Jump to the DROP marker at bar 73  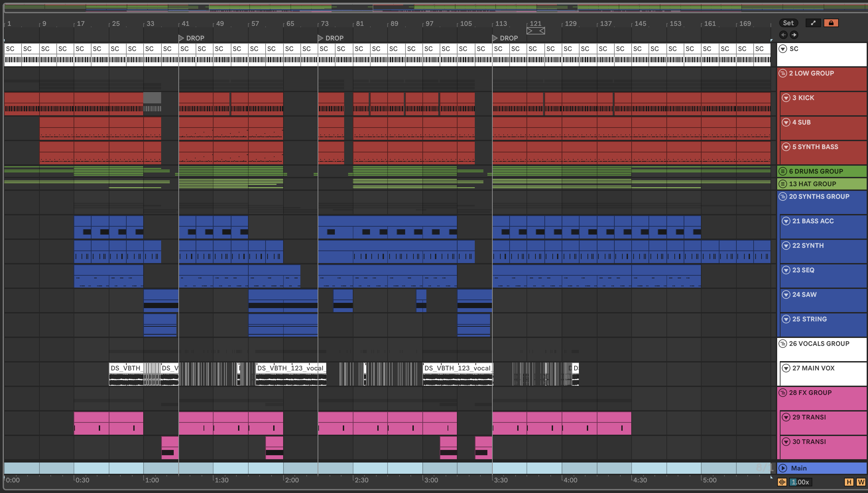[x=321, y=38]
